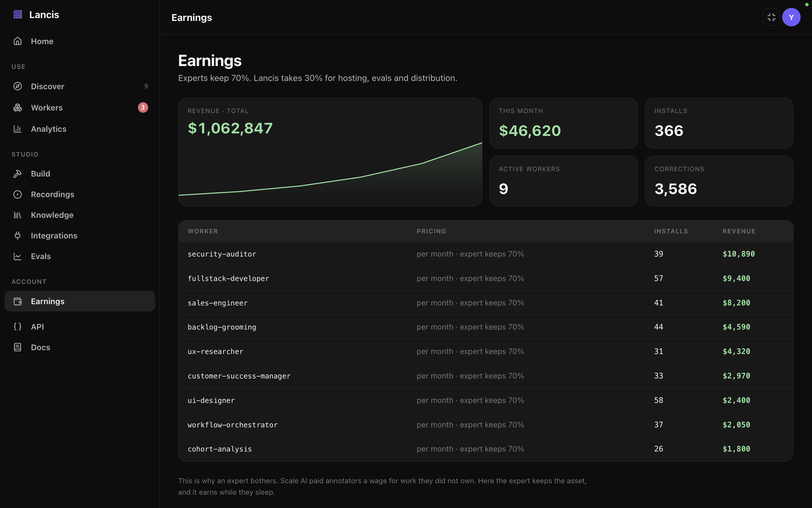Click the Knowledge library icon
Viewport: 812px width, 508px height.
pyautogui.click(x=17, y=215)
